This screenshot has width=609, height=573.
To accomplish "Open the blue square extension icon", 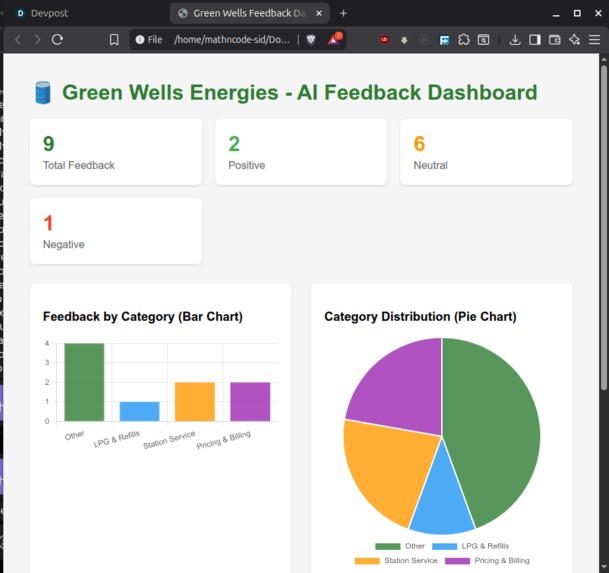I will pyautogui.click(x=444, y=40).
